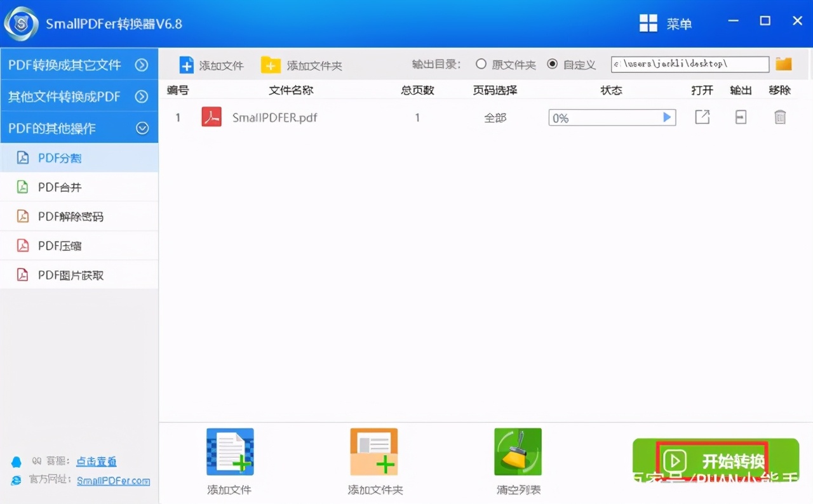
Task: Select PDF压缩 in the sidebar
Action: coord(79,246)
